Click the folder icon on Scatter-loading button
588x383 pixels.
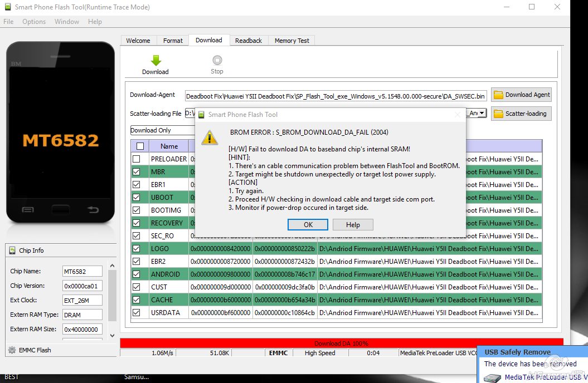(x=498, y=114)
